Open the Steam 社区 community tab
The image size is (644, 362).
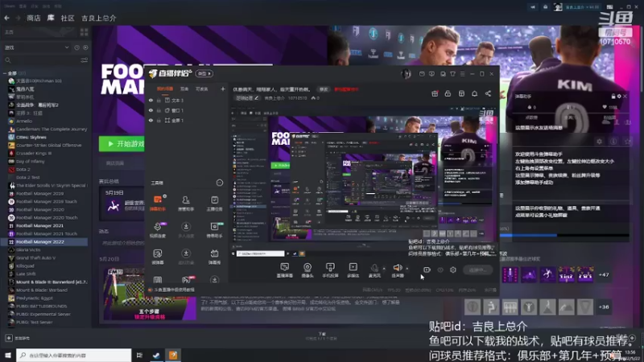pos(68,18)
